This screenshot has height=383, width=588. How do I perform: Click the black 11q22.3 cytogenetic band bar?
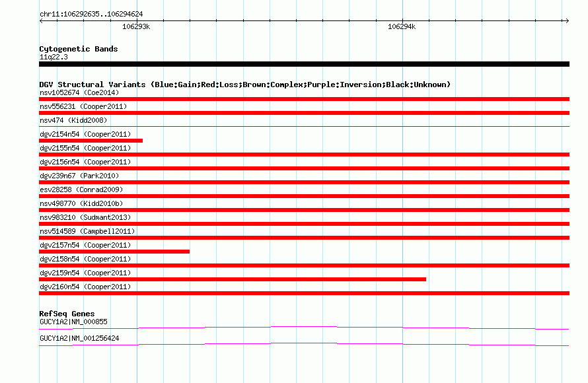click(x=304, y=64)
